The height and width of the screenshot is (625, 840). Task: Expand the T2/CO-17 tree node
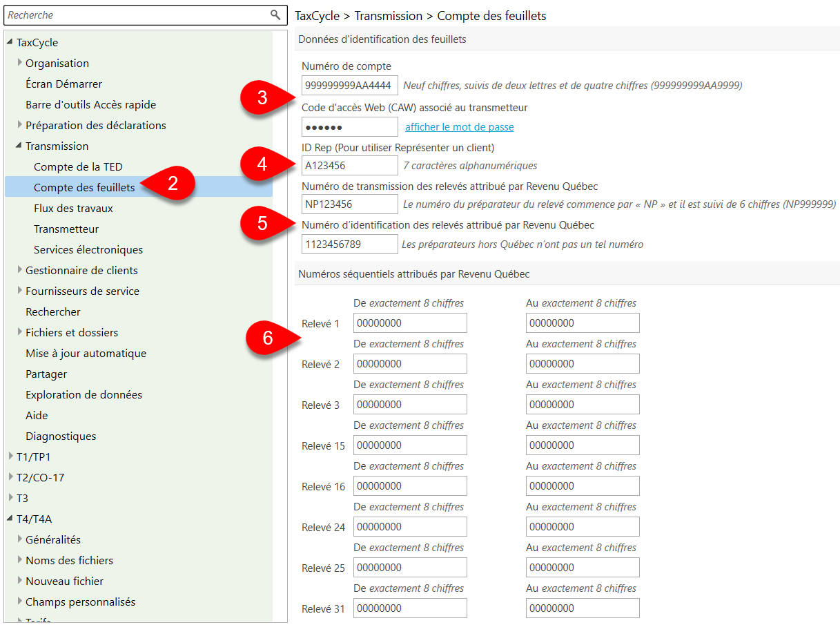pos(10,477)
